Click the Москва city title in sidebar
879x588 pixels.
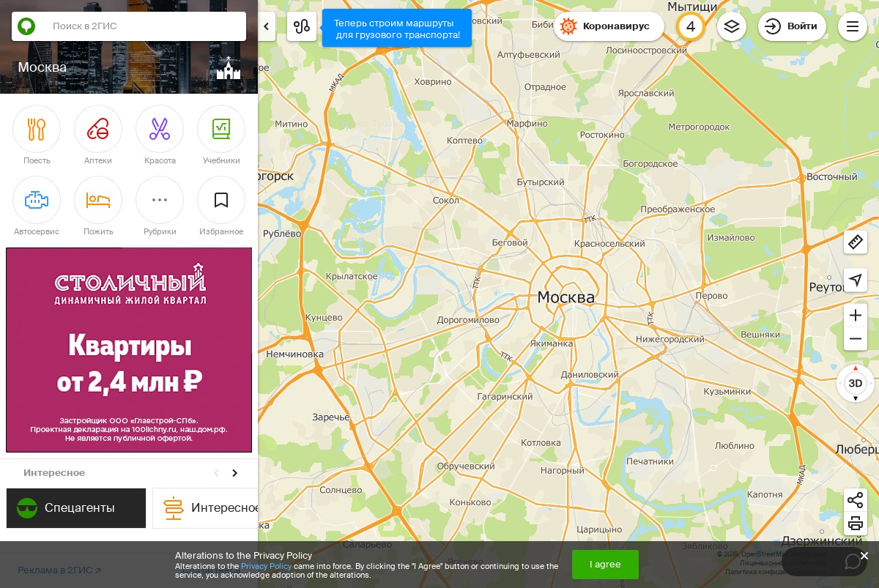[42, 67]
